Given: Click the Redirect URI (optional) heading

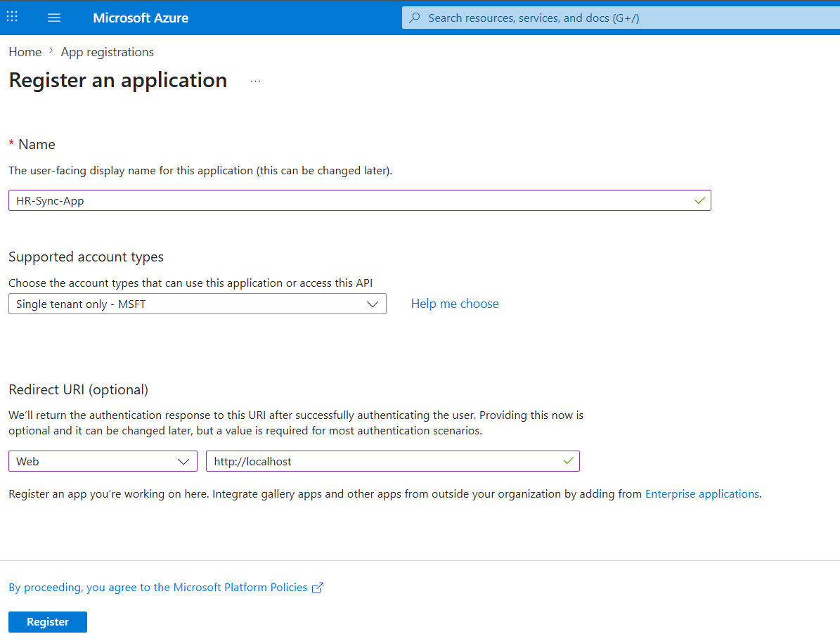Looking at the screenshot, I should tap(78, 389).
